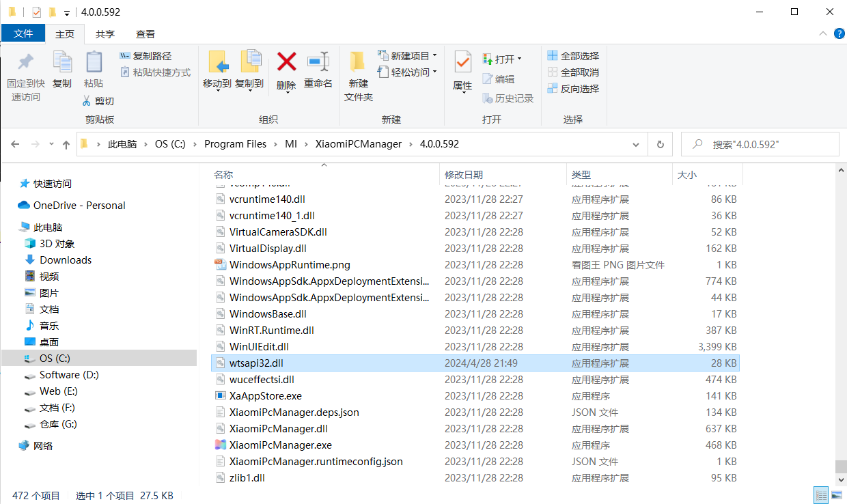The height and width of the screenshot is (504, 847).
Task: Select vcruntime140_1.dll file
Action: (272, 216)
